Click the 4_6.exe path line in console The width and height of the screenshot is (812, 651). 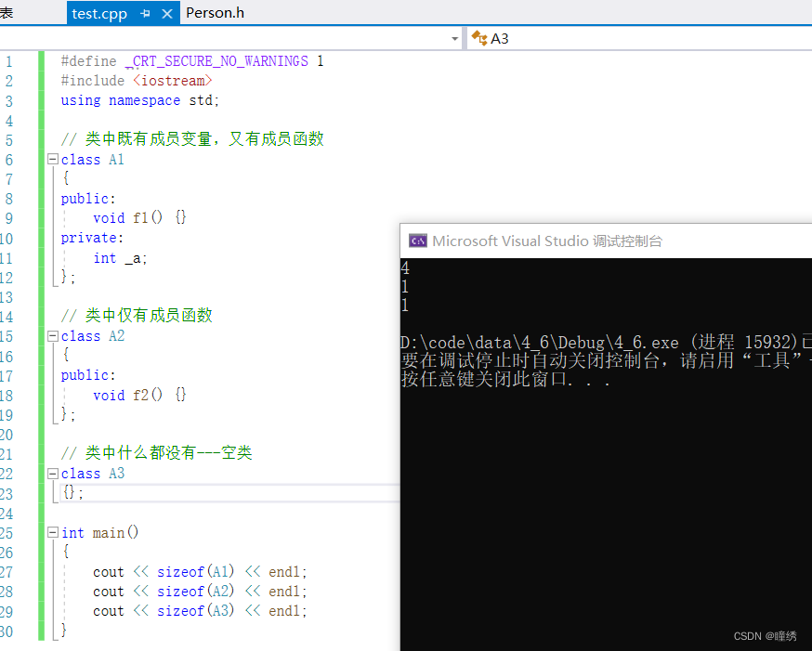(606, 342)
